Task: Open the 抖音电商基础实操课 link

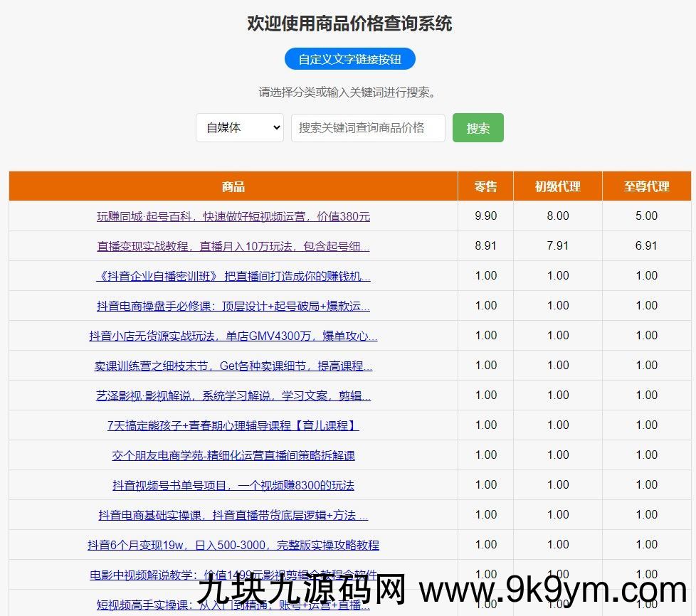Action: 233,515
